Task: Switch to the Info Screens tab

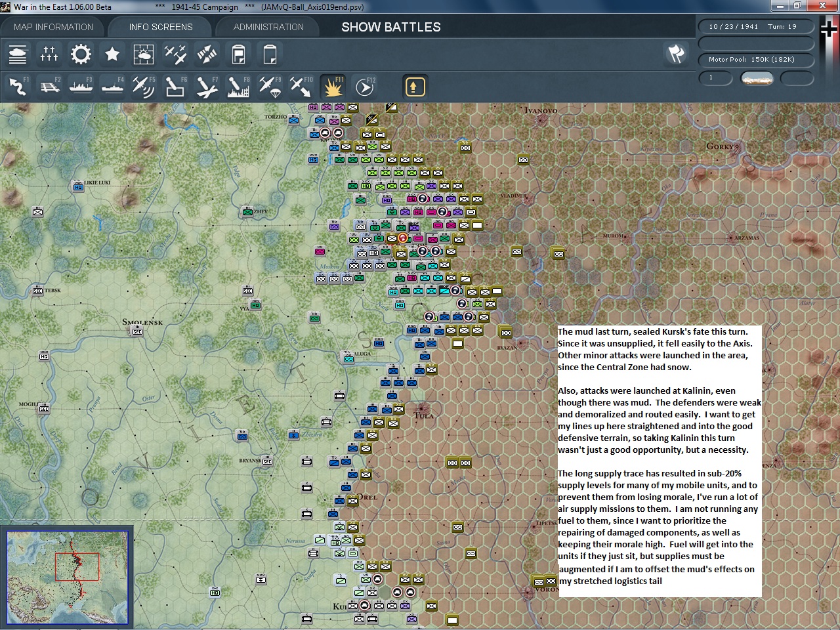Action: click(161, 27)
